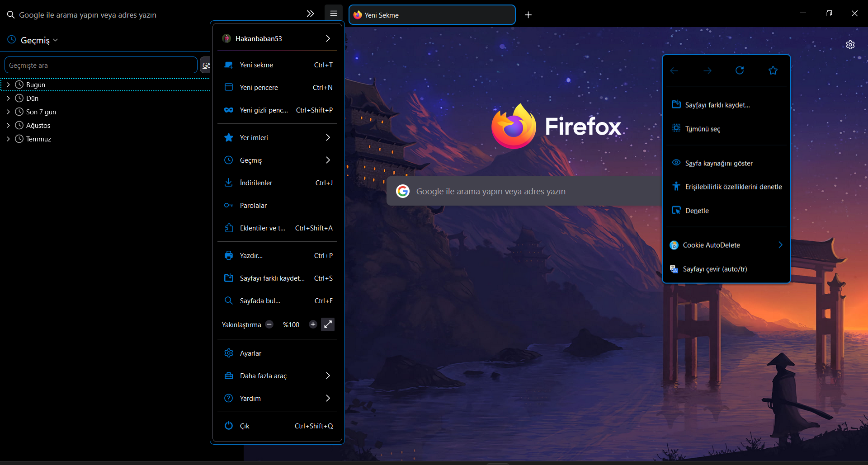The image size is (868, 465).
Task: Enter full screen with expand arrows icon
Action: (328, 324)
